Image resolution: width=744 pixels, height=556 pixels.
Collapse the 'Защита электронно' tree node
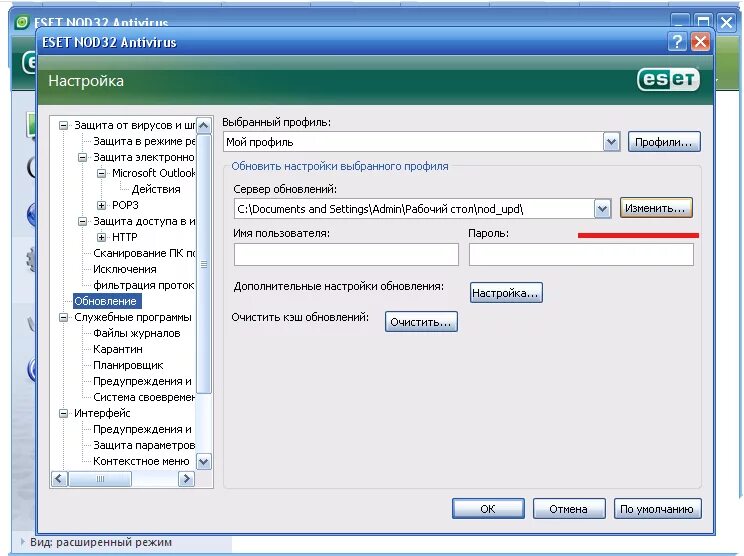(x=82, y=157)
